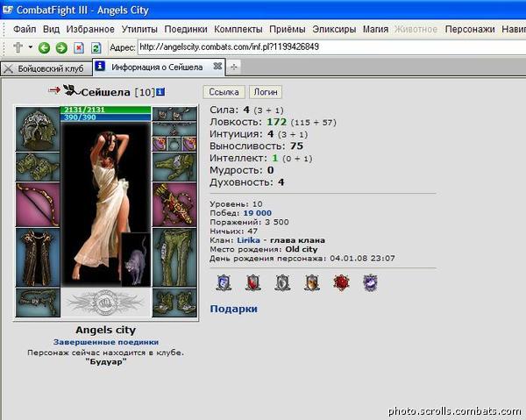Click the right ring slot
Image resolution: width=526 pixels, height=420 pixels.
click(189, 145)
